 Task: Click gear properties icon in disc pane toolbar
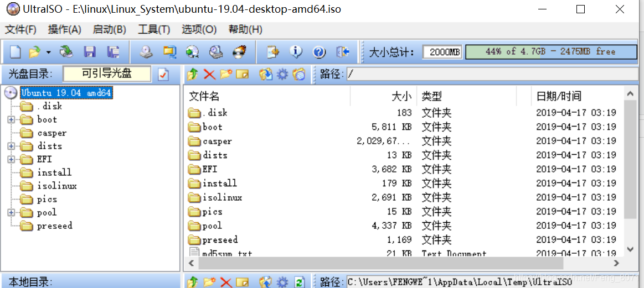pyautogui.click(x=282, y=74)
